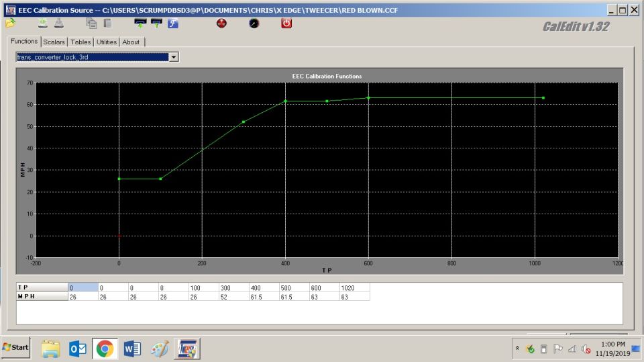Click the blue F function icon
Image resolution: width=644 pixels, height=362 pixels.
[x=173, y=24]
